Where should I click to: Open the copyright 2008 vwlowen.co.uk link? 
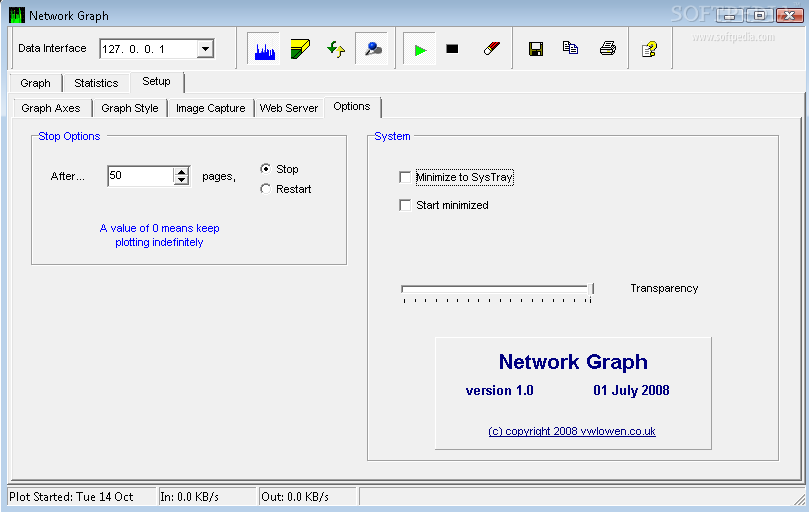pos(572,431)
